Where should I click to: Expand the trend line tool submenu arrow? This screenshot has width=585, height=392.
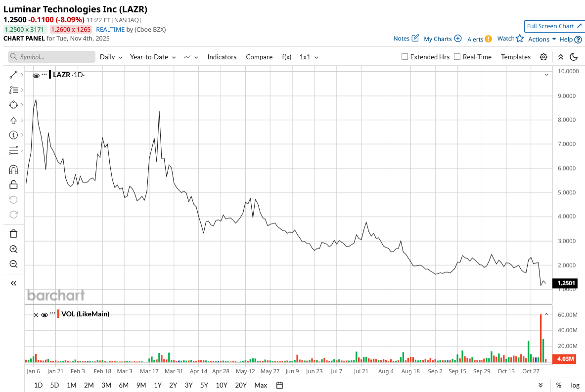(22, 75)
